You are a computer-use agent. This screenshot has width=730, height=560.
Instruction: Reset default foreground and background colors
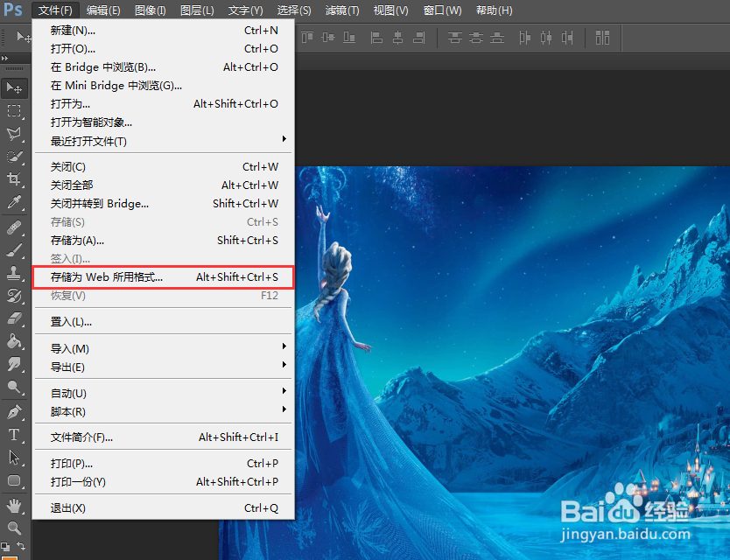[5, 546]
